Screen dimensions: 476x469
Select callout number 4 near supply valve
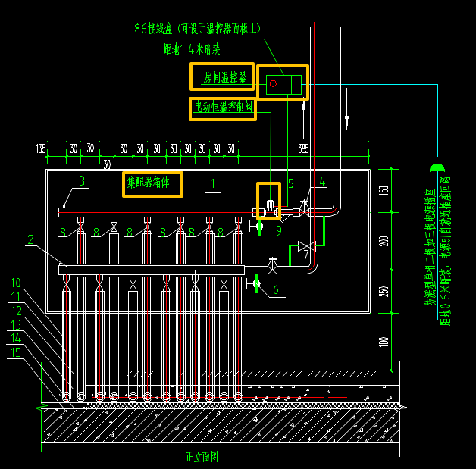pyautogui.click(x=322, y=182)
